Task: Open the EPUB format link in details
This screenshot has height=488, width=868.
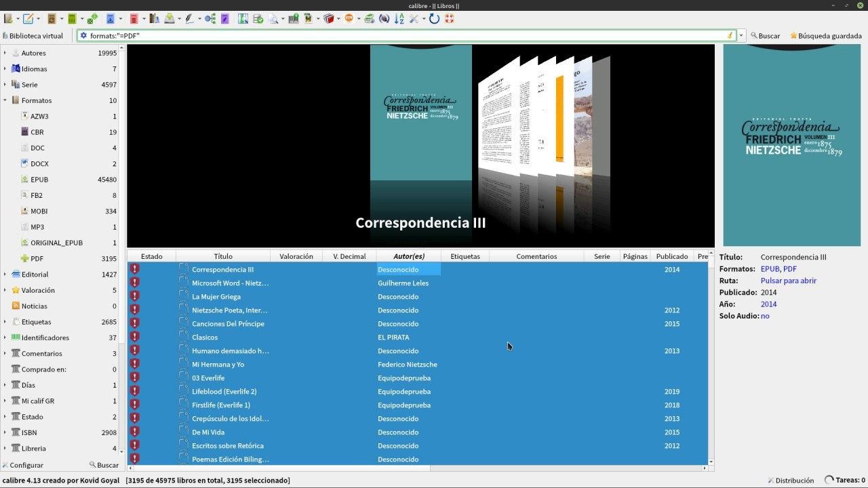Action: click(770, 269)
